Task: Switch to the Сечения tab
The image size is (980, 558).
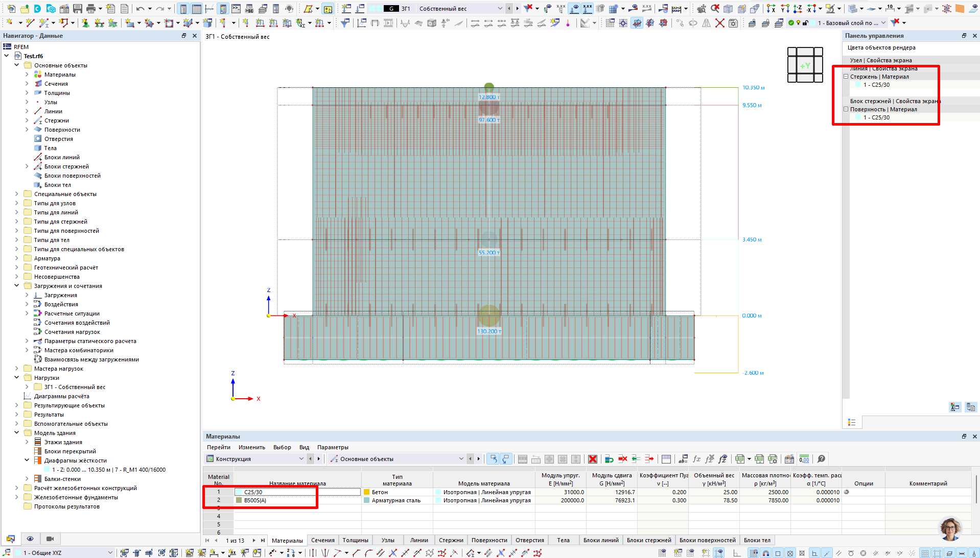Action: (x=322, y=540)
